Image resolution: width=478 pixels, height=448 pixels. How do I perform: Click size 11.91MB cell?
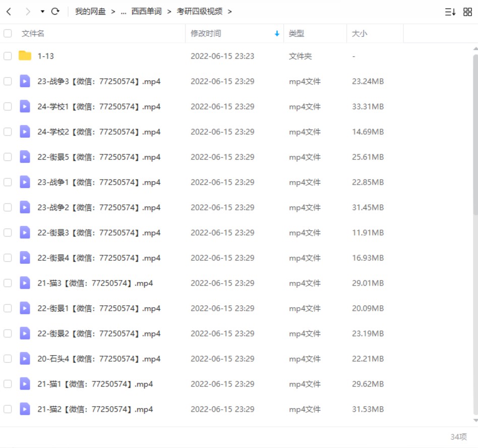tap(368, 233)
